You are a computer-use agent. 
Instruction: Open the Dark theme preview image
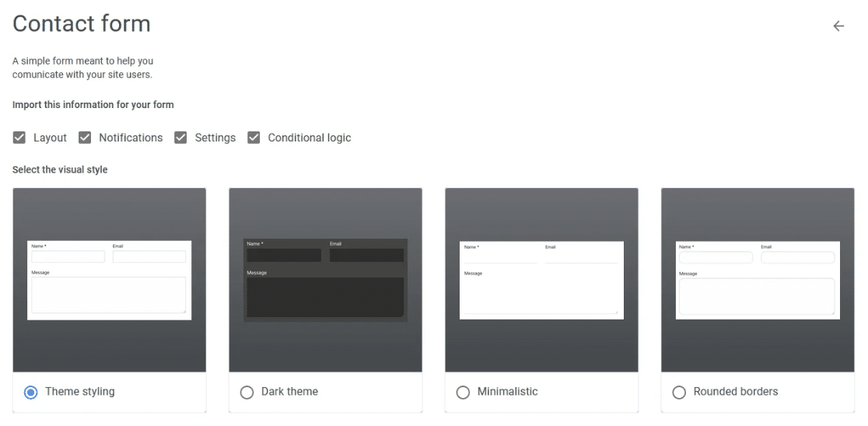click(x=325, y=280)
